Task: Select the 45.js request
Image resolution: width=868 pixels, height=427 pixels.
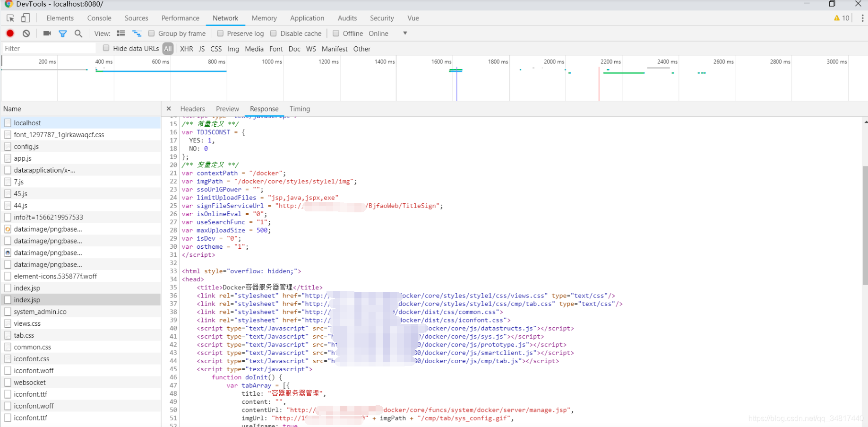Action: [81, 193]
